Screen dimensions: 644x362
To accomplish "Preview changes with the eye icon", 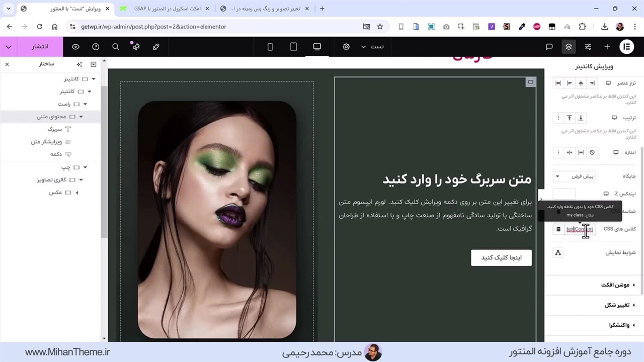I will coord(75,47).
